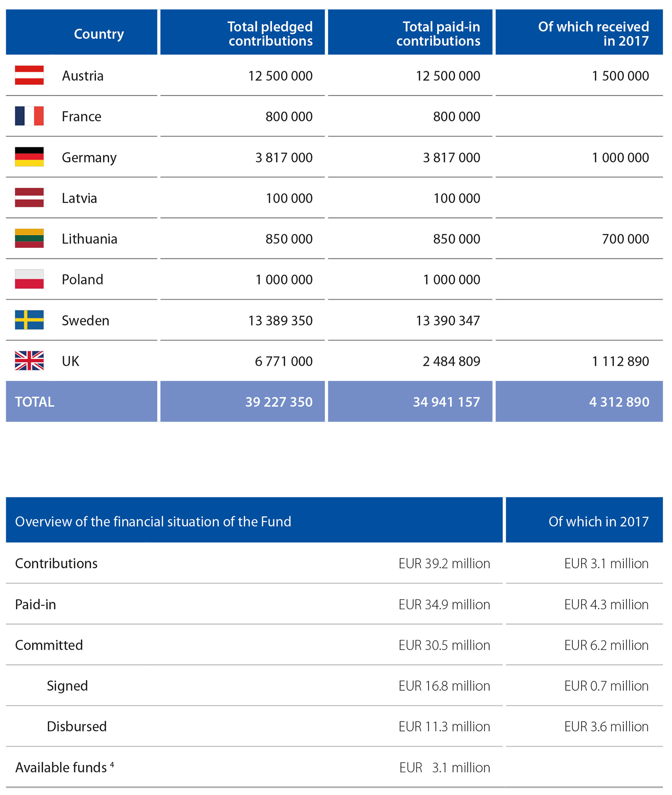This screenshot has height=795, width=672.
Task: Click the Lithuania flag icon
Action: [x=29, y=238]
